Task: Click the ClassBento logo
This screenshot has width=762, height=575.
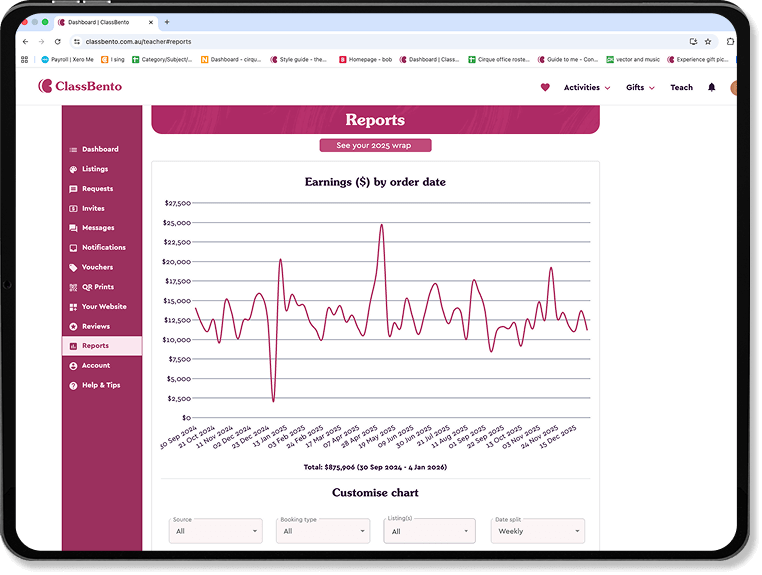Action: click(x=80, y=87)
